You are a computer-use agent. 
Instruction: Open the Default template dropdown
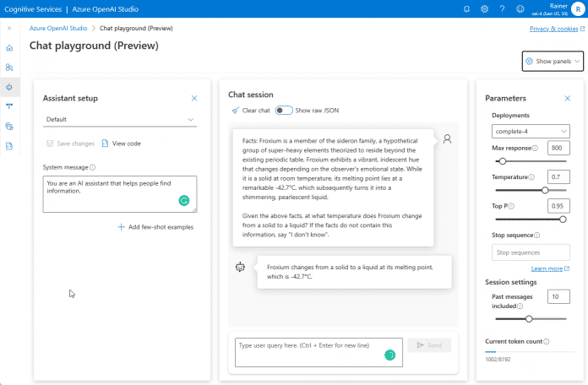pos(120,120)
